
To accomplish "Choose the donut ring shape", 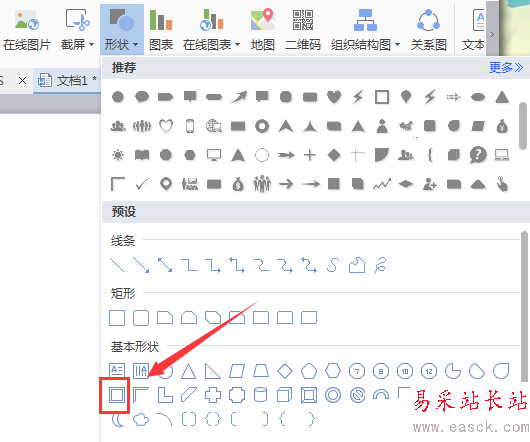I will click(333, 395).
